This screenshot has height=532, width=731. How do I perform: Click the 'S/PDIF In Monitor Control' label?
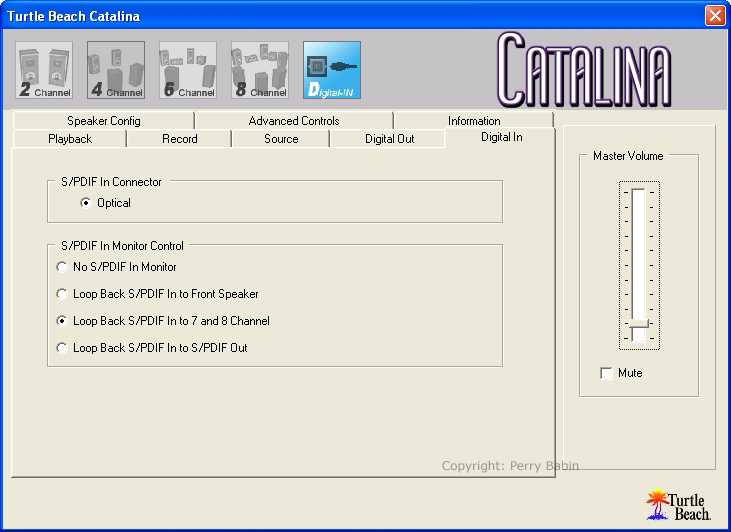122,246
